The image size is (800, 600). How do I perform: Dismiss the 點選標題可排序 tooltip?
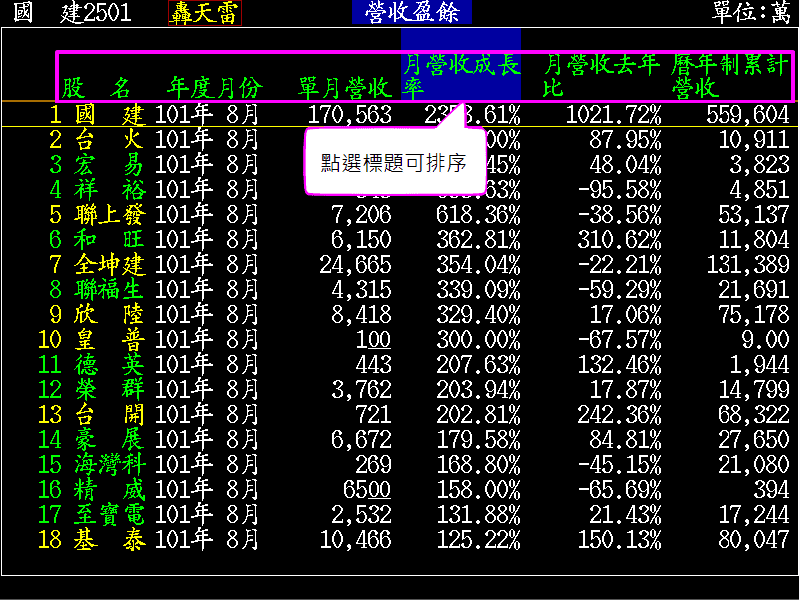393,163
